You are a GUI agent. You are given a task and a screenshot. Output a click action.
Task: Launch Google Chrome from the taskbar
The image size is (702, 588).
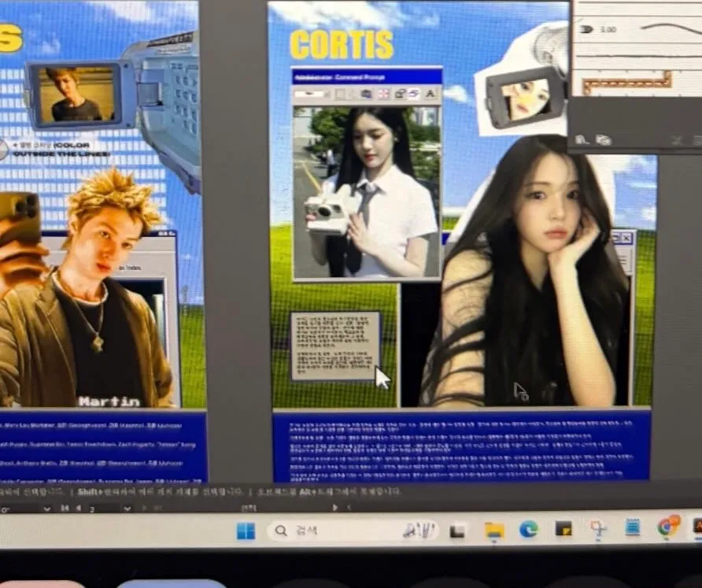click(667, 527)
